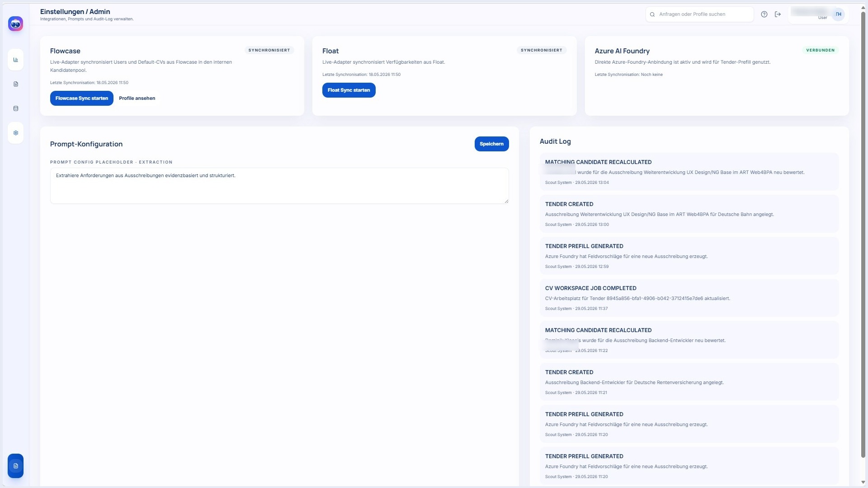Open the help question mark icon

coord(764,14)
